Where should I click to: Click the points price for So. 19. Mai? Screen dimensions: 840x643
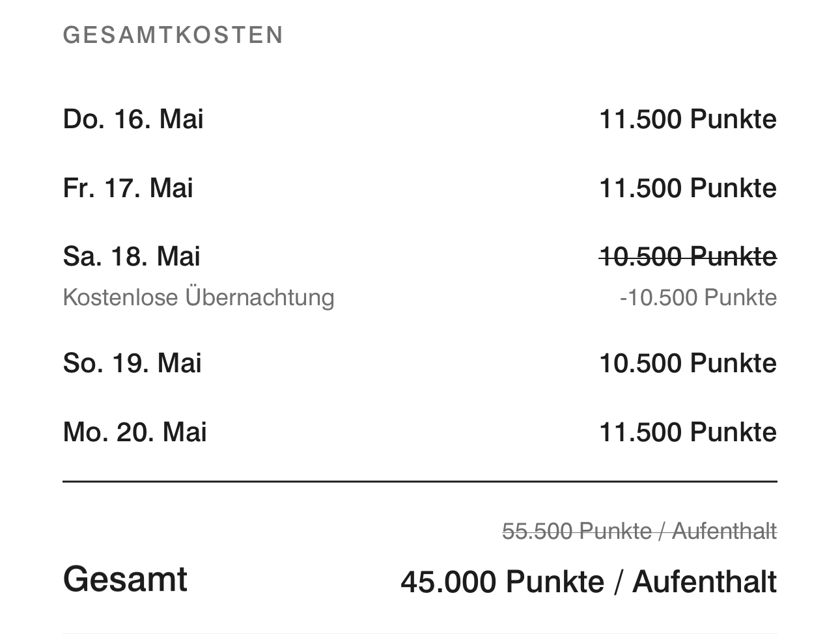coord(687,363)
